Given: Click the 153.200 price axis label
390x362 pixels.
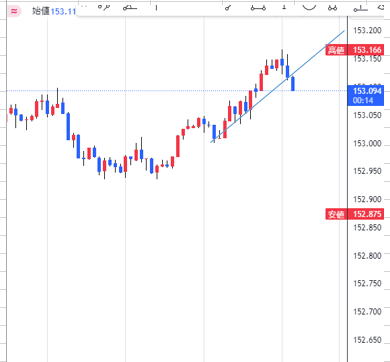Looking at the screenshot, I should tap(367, 31).
